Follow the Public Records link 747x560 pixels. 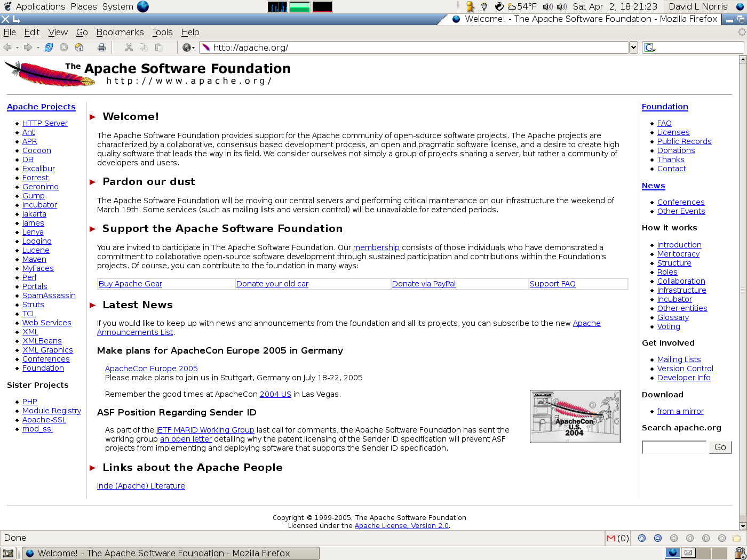point(685,141)
